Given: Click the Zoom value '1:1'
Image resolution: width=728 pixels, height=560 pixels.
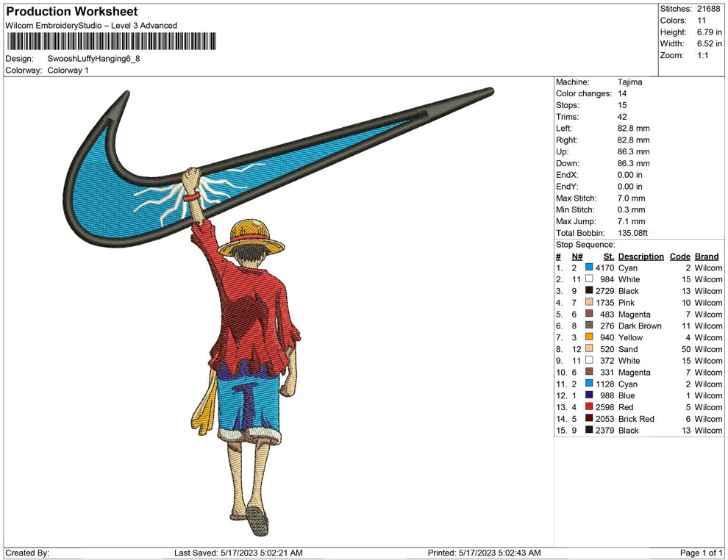Looking at the screenshot, I should coord(703,55).
